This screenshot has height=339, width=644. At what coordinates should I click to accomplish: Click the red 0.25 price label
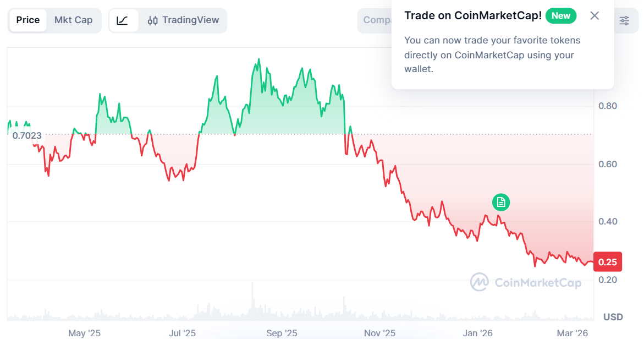coord(607,261)
